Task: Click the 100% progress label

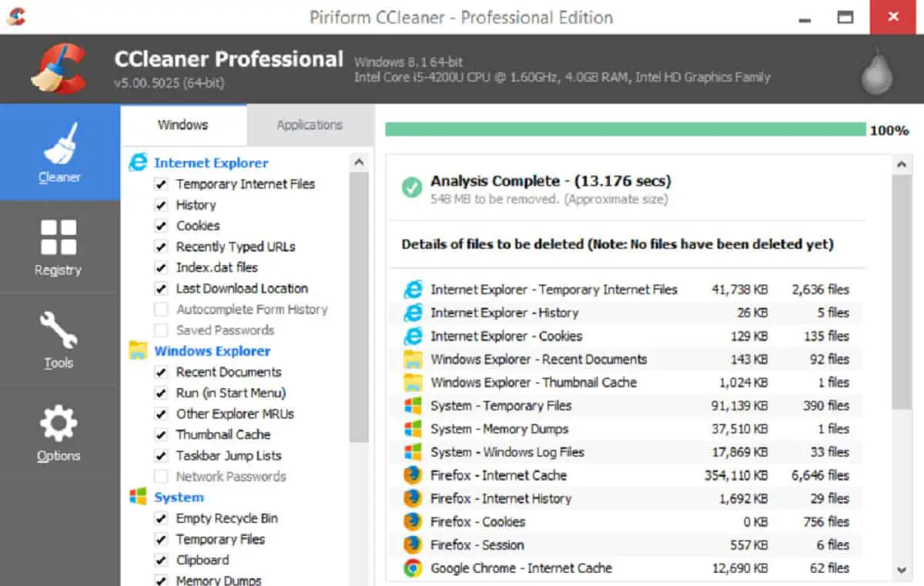Action: [889, 130]
